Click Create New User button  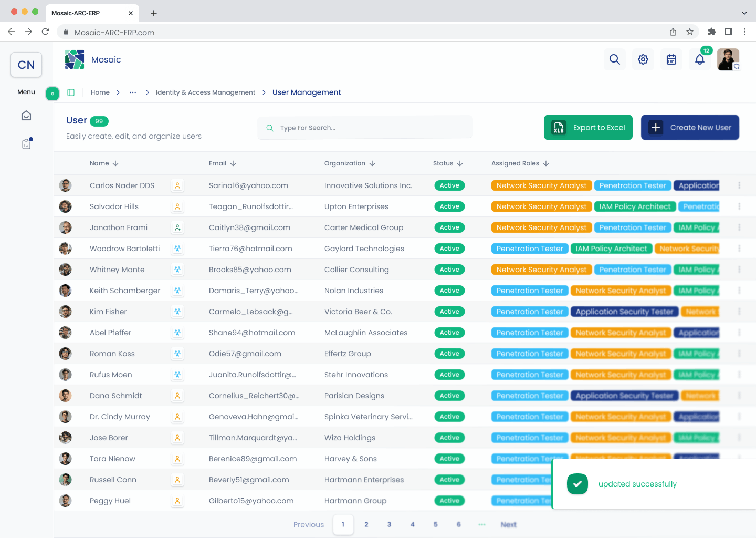(x=690, y=128)
